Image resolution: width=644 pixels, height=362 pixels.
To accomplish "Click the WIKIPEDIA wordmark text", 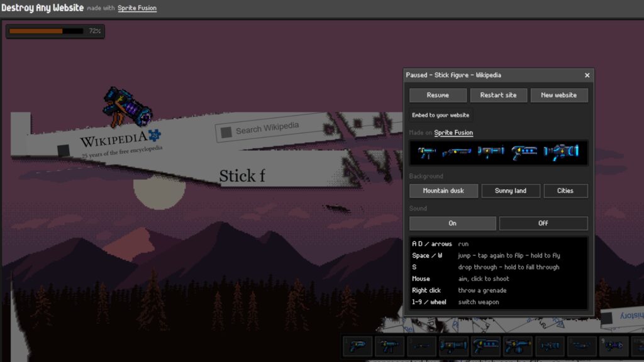I will [114, 140].
